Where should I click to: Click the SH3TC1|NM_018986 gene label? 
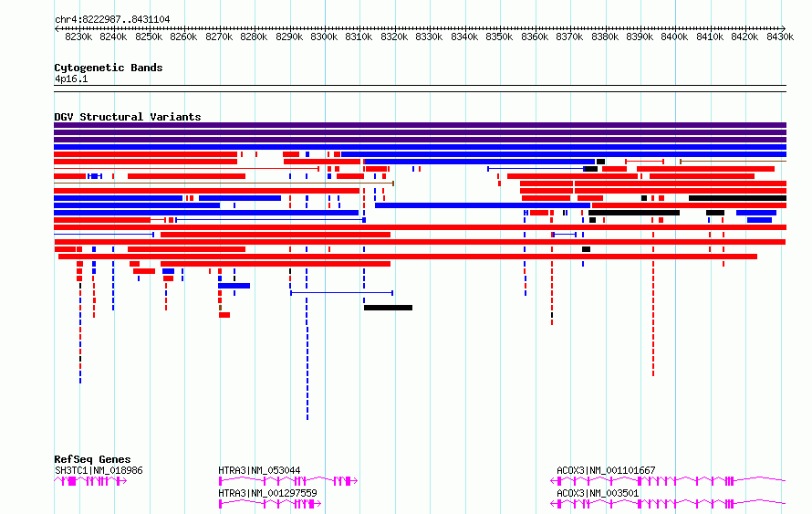pos(99,470)
